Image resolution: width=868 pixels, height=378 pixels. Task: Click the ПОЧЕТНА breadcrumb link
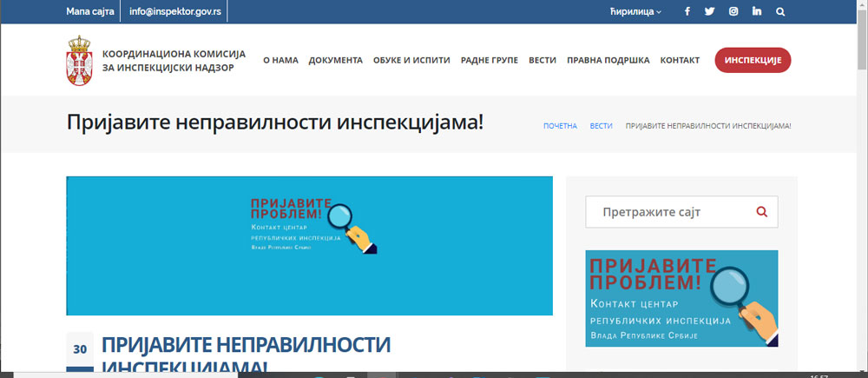[x=560, y=126]
